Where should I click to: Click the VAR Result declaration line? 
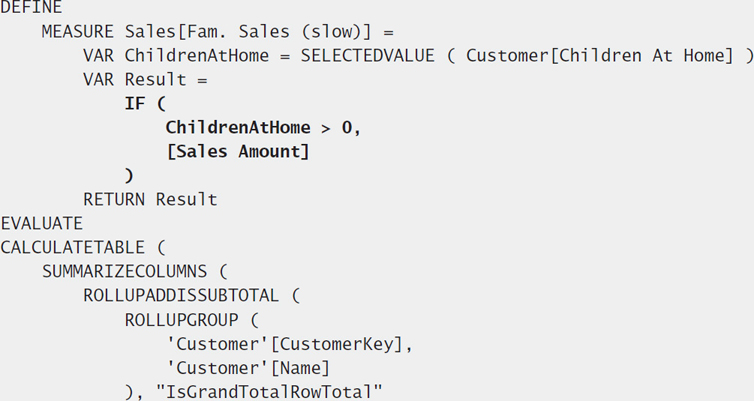[x=145, y=80]
